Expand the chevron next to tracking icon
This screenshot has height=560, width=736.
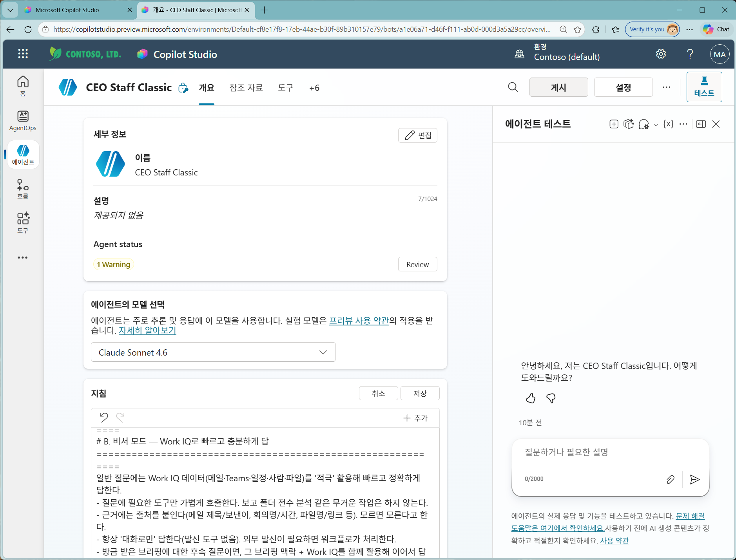(656, 125)
